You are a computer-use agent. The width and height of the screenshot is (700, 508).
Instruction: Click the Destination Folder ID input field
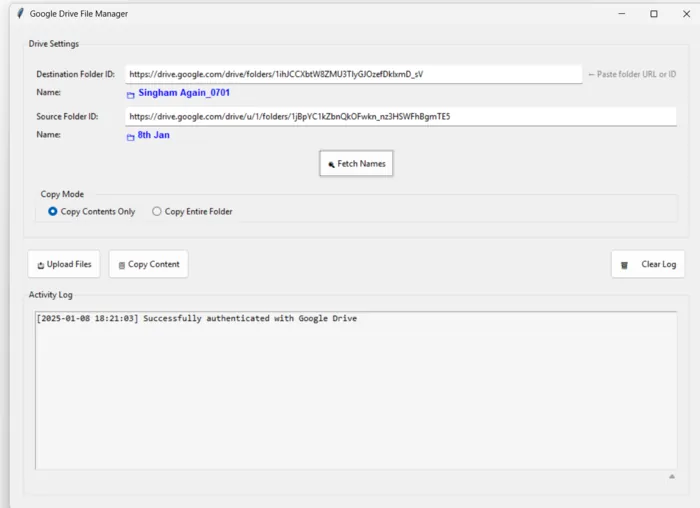click(354, 74)
